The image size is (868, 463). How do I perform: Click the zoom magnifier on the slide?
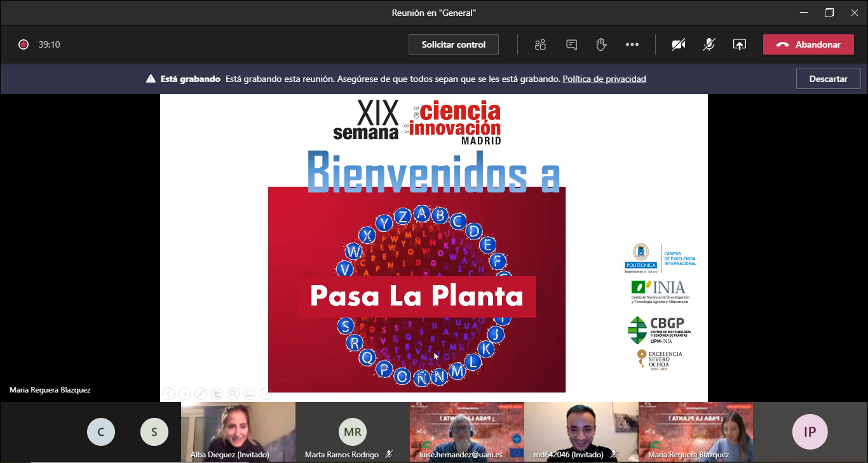pyautogui.click(x=233, y=394)
